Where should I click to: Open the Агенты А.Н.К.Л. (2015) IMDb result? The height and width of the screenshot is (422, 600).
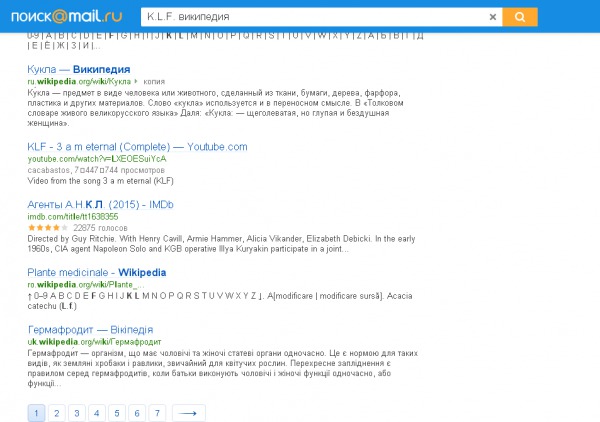pos(100,204)
